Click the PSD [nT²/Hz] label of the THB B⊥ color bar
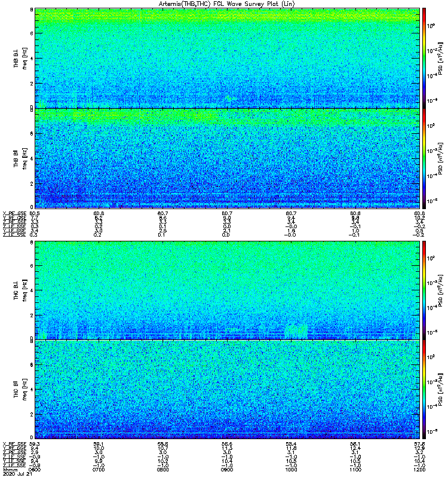This screenshot has height=478, width=448. point(440,58)
